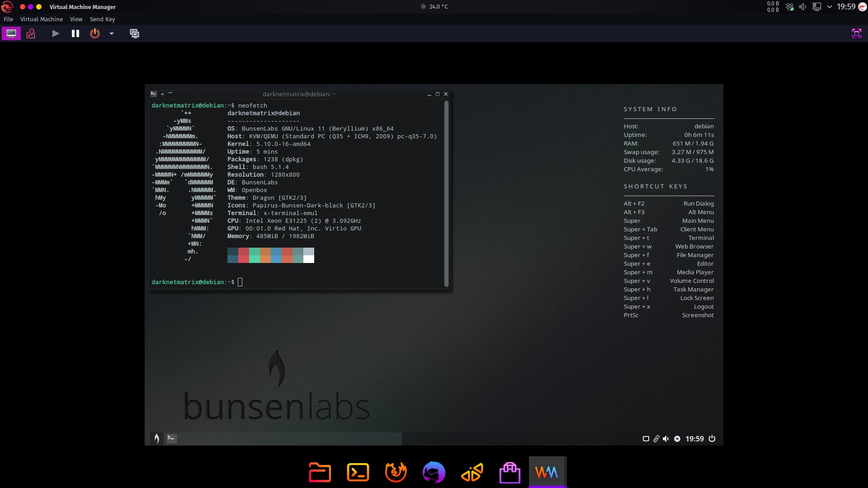The height and width of the screenshot is (488, 868).
Task: Open the orange geometric dock app icon
Action: 472,473
